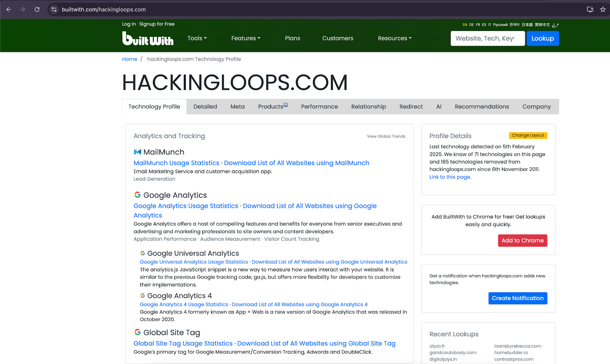Expand the Features dropdown menu

[246, 38]
